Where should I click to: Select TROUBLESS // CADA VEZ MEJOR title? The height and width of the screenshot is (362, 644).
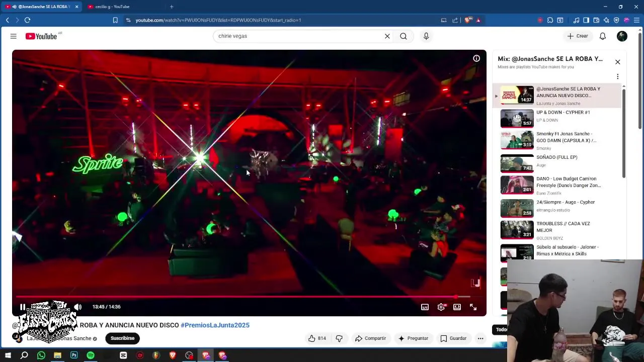point(563,227)
